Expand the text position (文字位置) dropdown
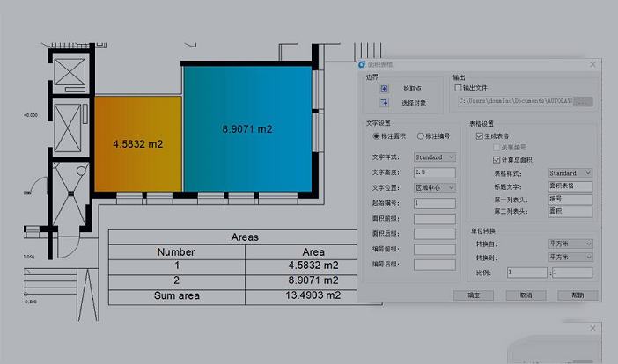Image resolution: width=618 pixels, height=364 pixels. pyautogui.click(x=434, y=187)
